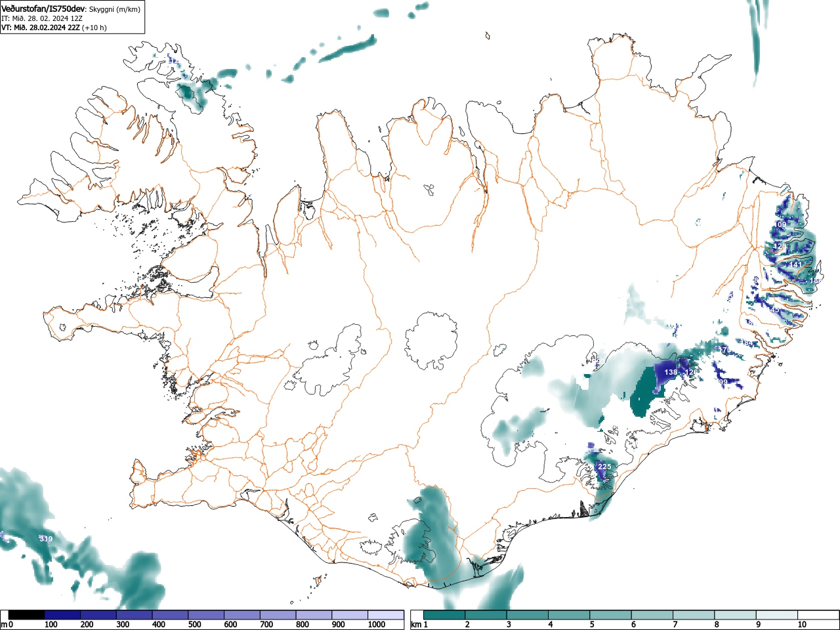Click the '109' visibility value in the east fjords

point(780,224)
